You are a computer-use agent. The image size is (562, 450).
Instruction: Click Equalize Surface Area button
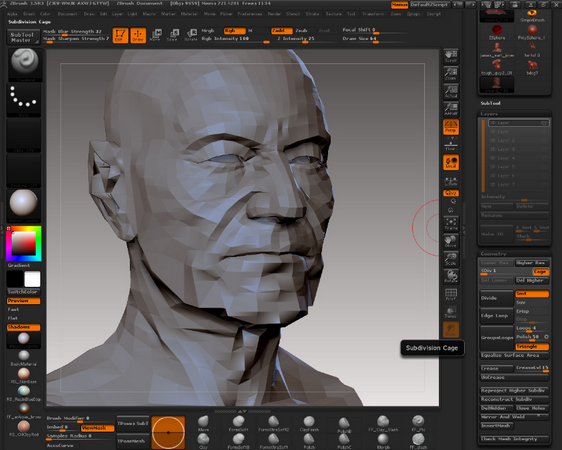coord(514,355)
